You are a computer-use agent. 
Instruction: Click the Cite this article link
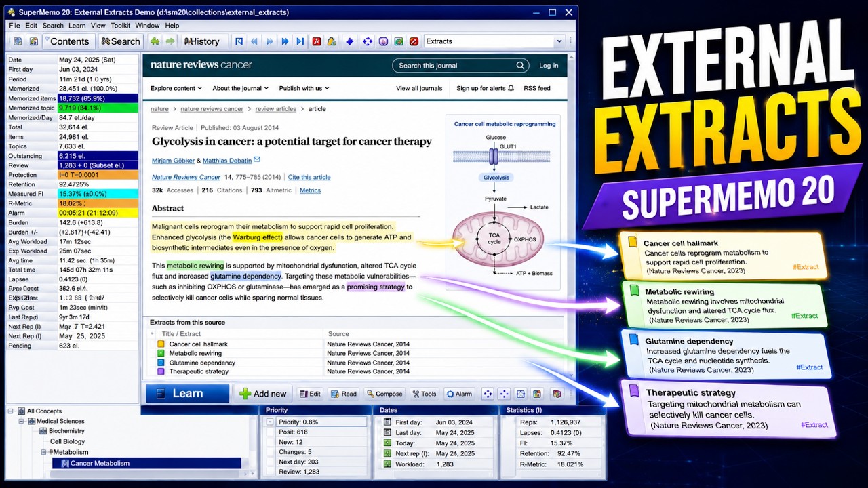(x=309, y=177)
